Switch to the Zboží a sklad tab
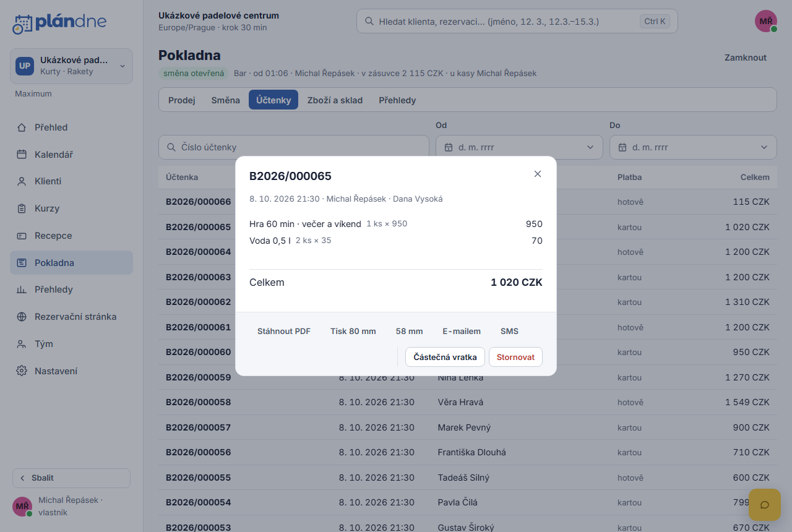The width and height of the screenshot is (792, 532). [x=335, y=100]
